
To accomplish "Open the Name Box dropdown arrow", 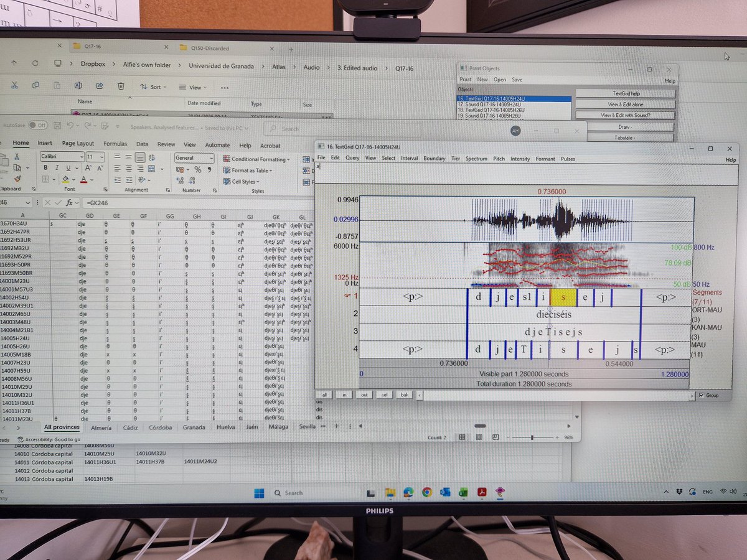I will point(28,202).
